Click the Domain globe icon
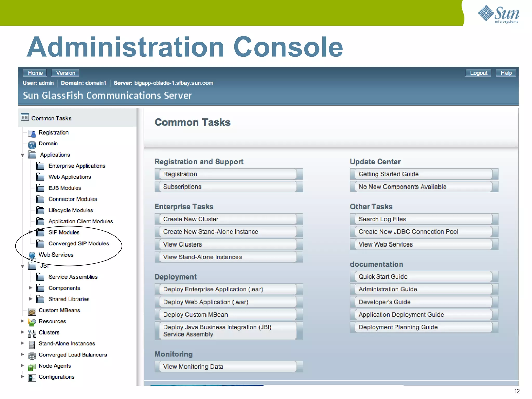Screen dimensions: 532x399 32,144
